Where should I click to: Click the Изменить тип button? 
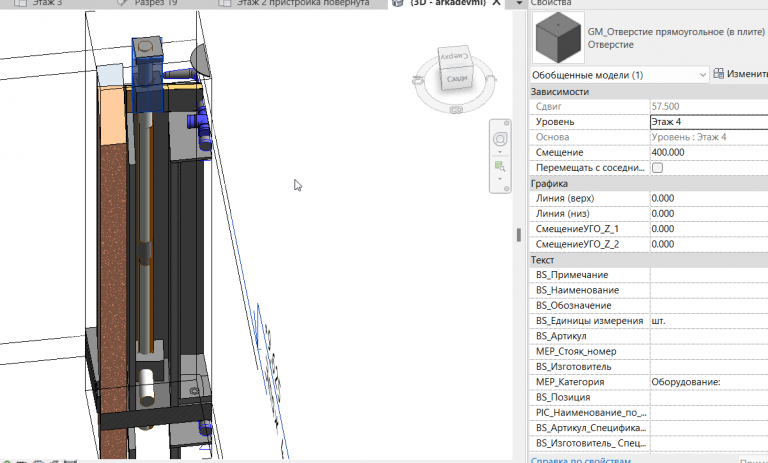[745, 75]
